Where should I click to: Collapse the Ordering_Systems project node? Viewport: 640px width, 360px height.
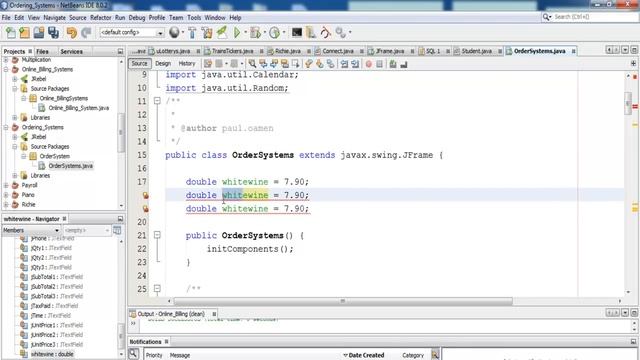pyautogui.click(x=6, y=127)
